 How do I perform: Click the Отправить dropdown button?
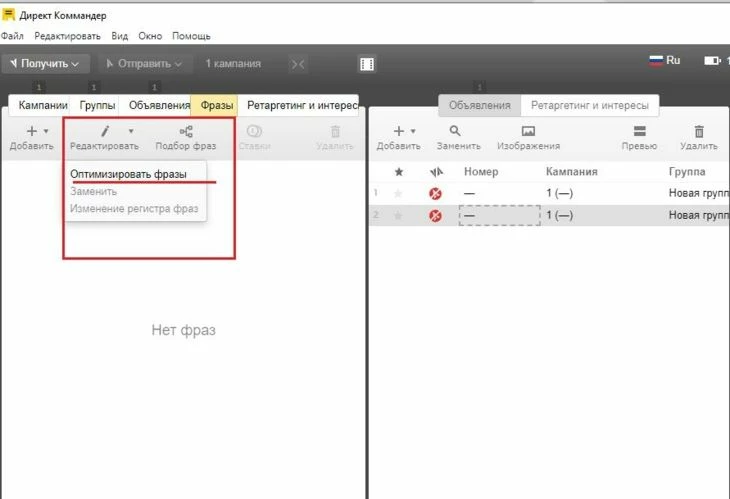click(145, 64)
